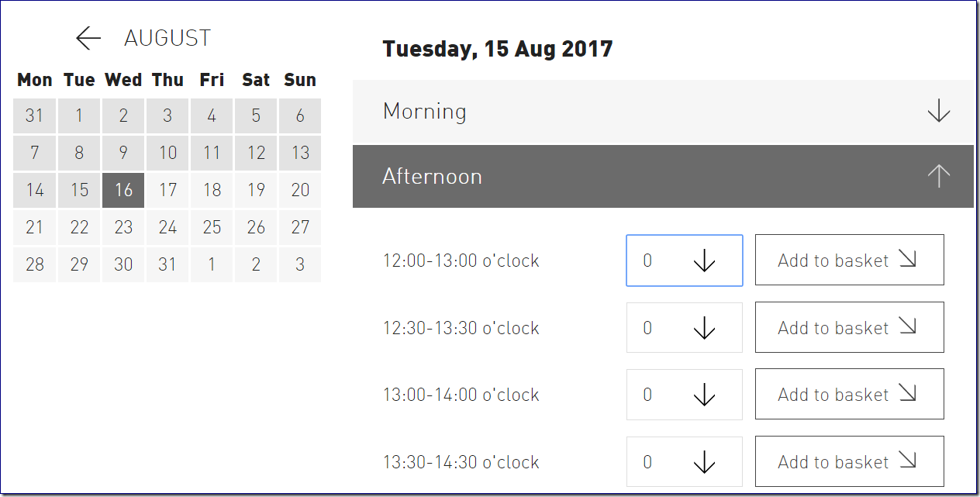Select August 31 in the last row
This screenshot has width=980, height=497.
tap(167, 264)
